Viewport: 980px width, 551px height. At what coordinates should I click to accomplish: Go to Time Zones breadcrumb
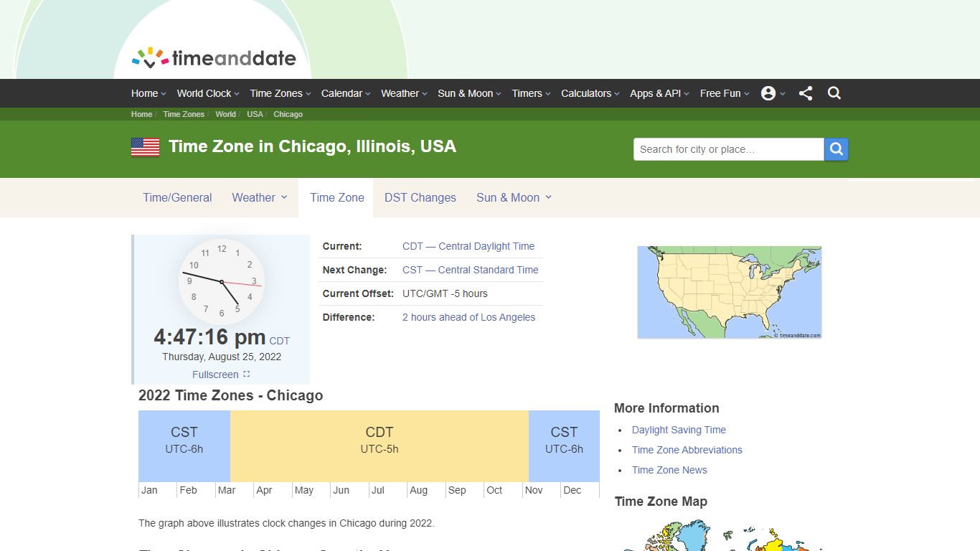[x=184, y=114]
